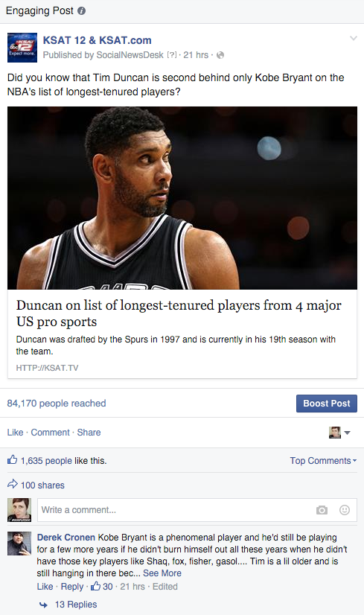The image size is (364, 615).
Task: Click Like under the post
Action: coord(16,433)
